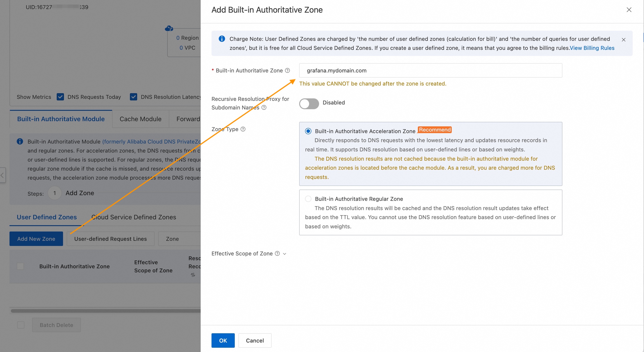Click the zone name input field
Viewport: 644px width, 352px height.
click(430, 70)
